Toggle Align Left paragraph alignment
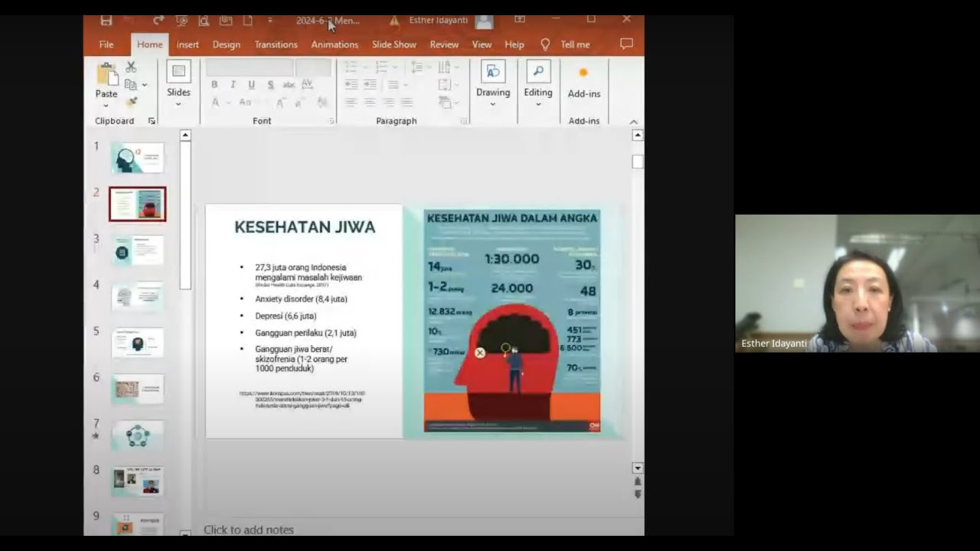The image size is (980, 551). 351,102
